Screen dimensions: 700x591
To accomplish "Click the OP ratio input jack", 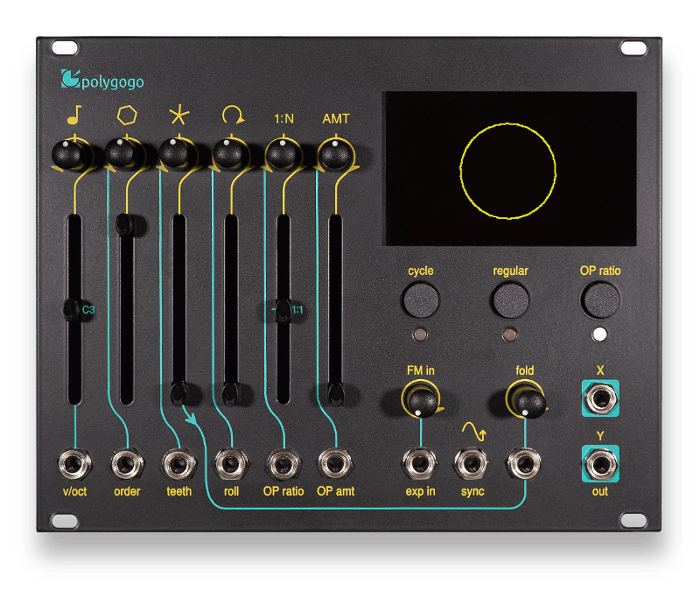I will coord(283,464).
